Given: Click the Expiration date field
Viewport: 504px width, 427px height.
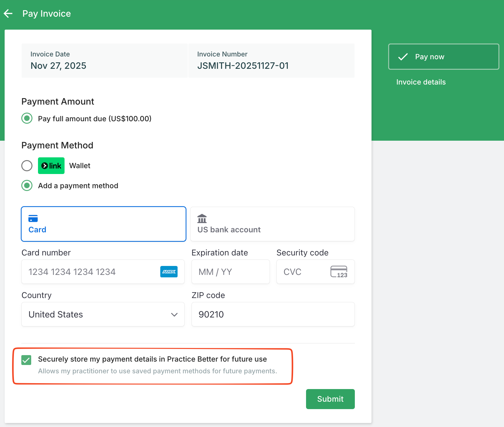Looking at the screenshot, I should point(230,272).
